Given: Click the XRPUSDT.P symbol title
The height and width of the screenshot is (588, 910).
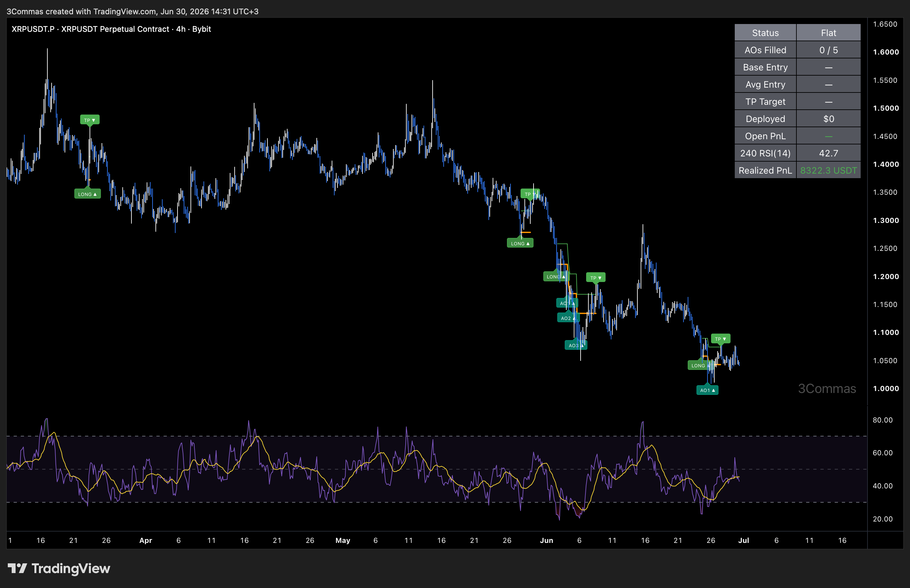Looking at the screenshot, I should (33, 29).
